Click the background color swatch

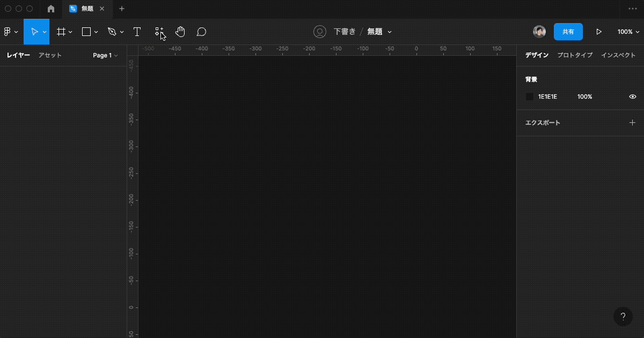pos(530,97)
